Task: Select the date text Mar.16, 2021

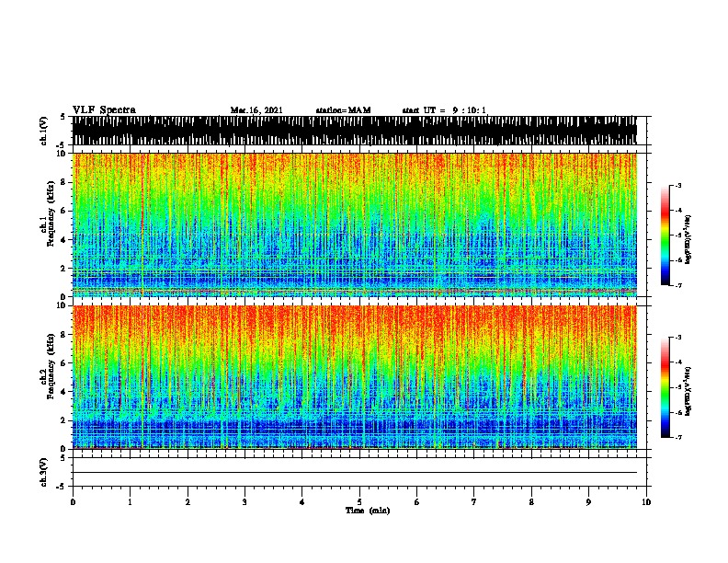Action: click(x=256, y=110)
